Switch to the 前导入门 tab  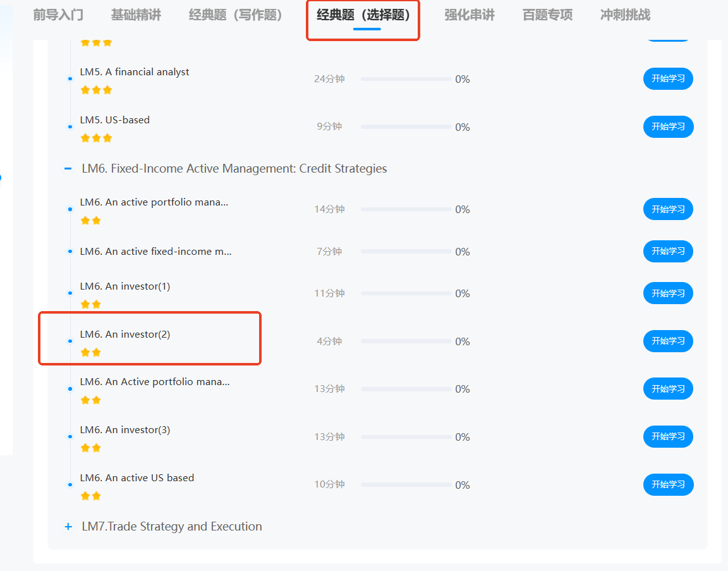58,15
